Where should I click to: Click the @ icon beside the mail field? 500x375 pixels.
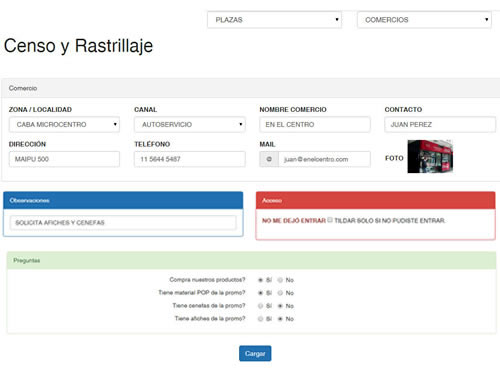coord(269,159)
